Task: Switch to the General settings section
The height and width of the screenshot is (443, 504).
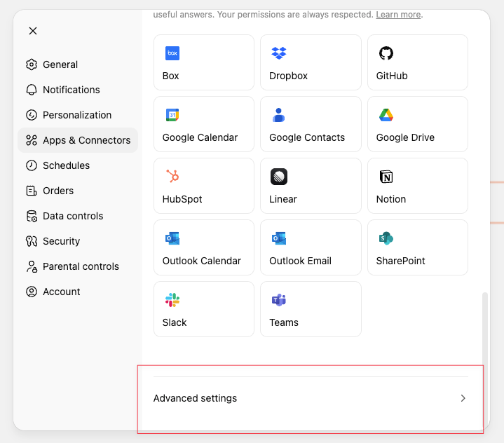Action: pyautogui.click(x=60, y=64)
